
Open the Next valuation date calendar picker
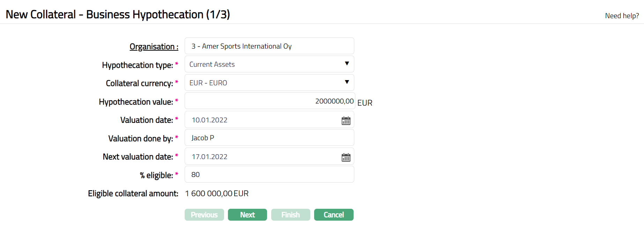346,157
